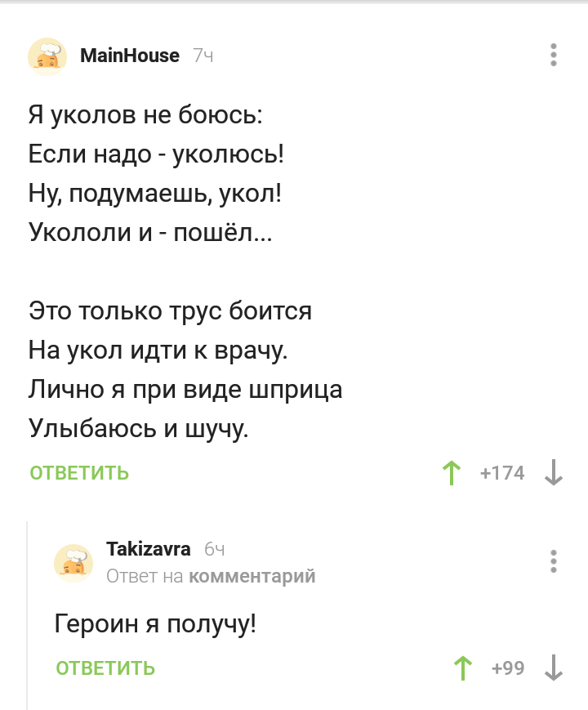Follow the 'комментарий' parent comment link
588x710 pixels.
(x=252, y=576)
